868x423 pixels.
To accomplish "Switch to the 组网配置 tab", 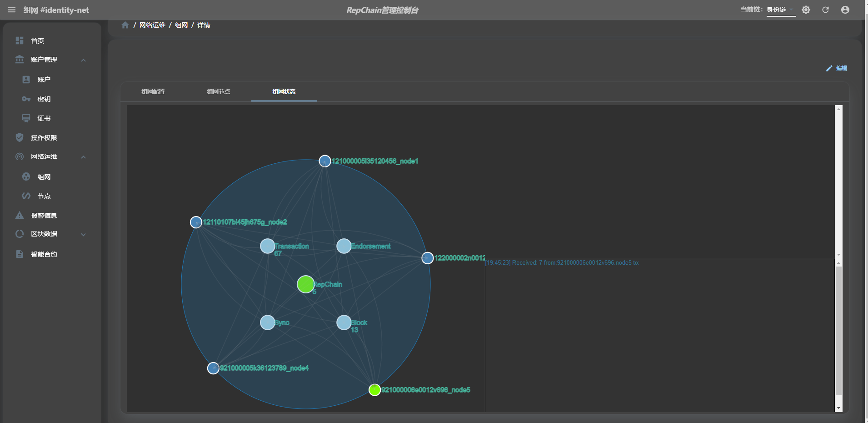I will 153,91.
